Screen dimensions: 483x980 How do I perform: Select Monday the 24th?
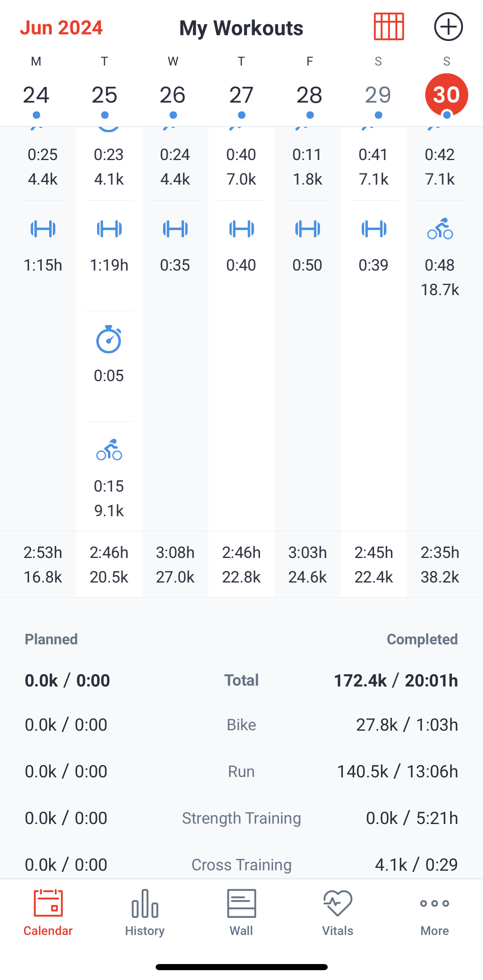[36, 95]
